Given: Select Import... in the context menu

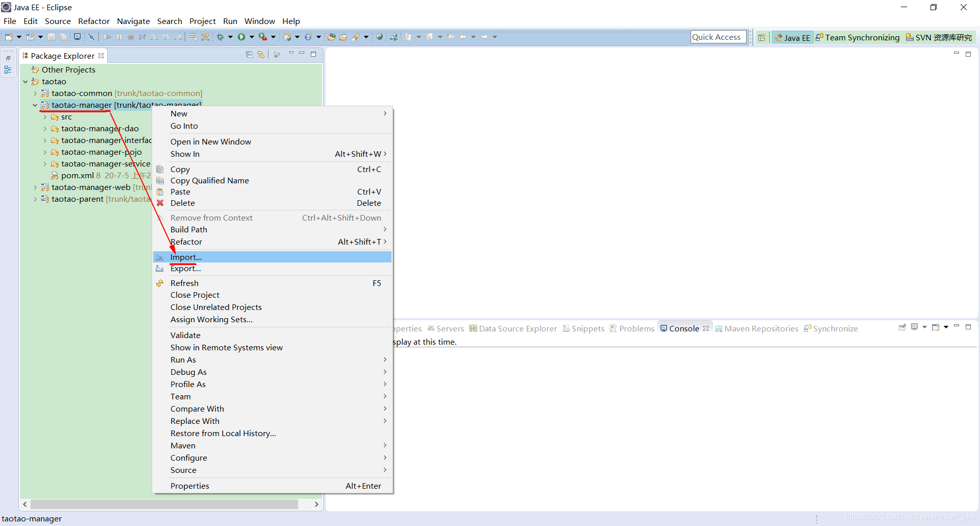Looking at the screenshot, I should pyautogui.click(x=273, y=257).
